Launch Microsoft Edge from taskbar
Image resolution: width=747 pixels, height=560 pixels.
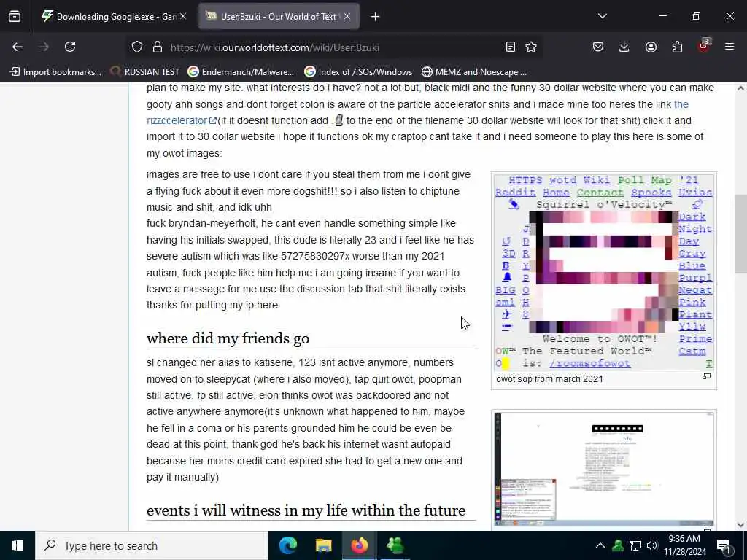click(x=287, y=545)
